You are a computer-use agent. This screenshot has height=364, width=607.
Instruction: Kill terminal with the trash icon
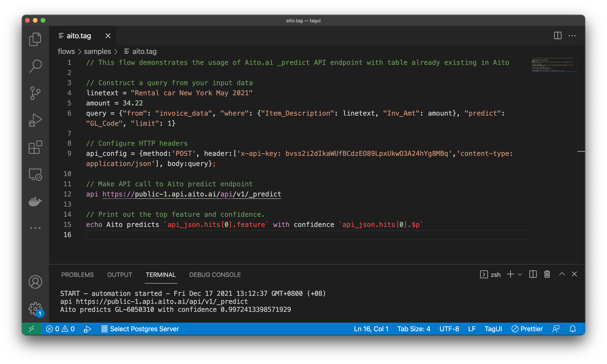(x=547, y=274)
